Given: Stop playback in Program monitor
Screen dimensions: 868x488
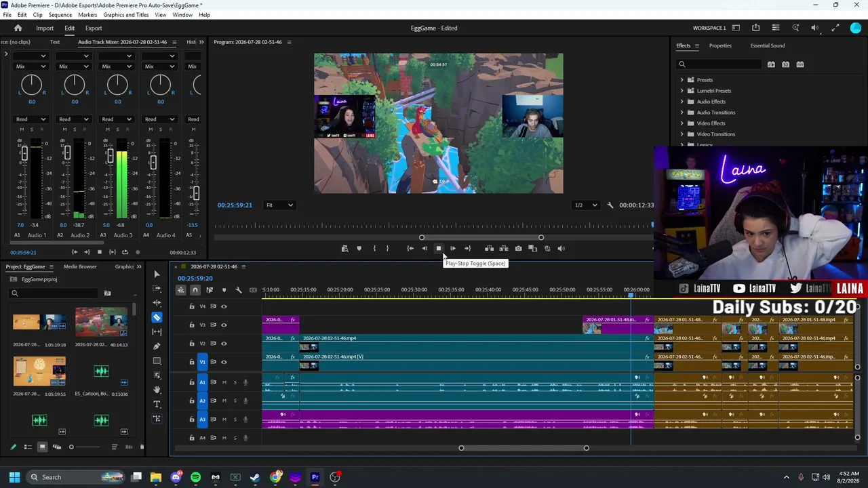Looking at the screenshot, I should click(x=439, y=249).
